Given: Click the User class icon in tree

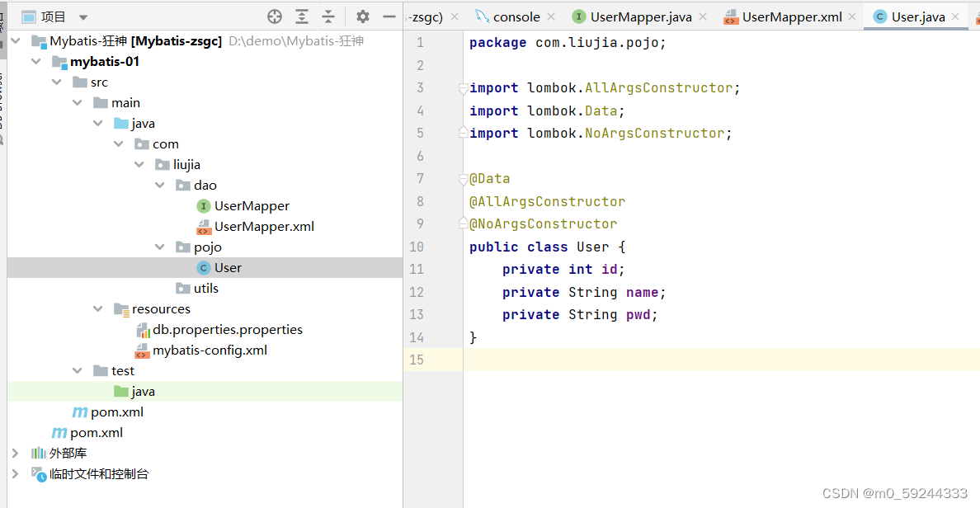Looking at the screenshot, I should click(x=203, y=268).
